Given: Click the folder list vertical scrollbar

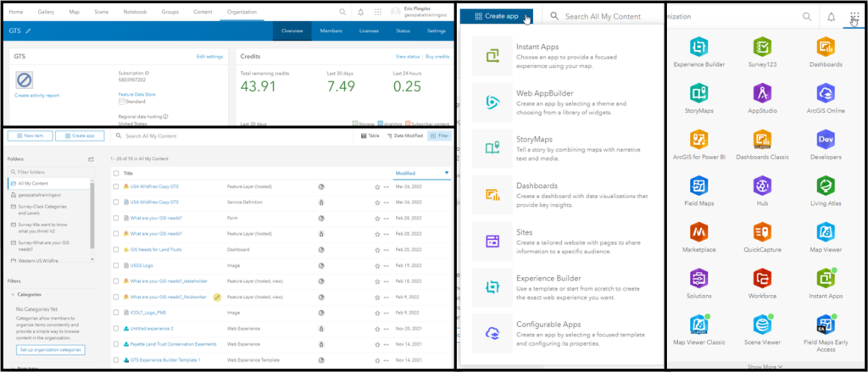Looking at the screenshot, I should click(x=92, y=214).
